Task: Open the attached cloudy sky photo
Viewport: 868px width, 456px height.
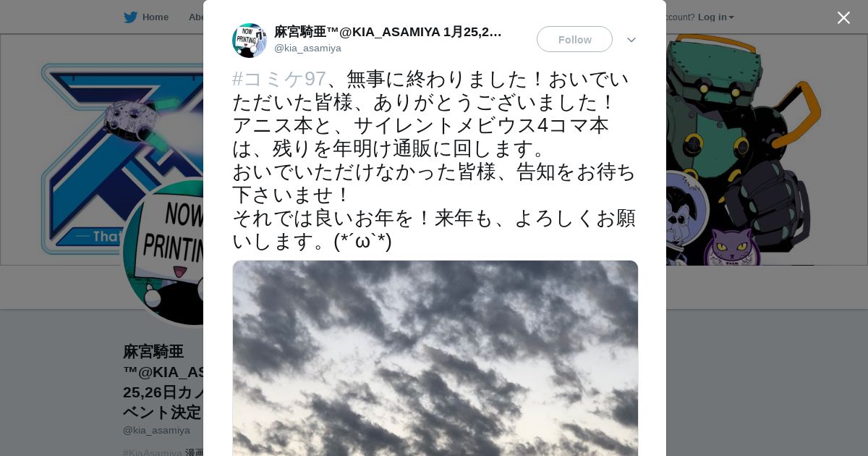Action: click(435, 358)
